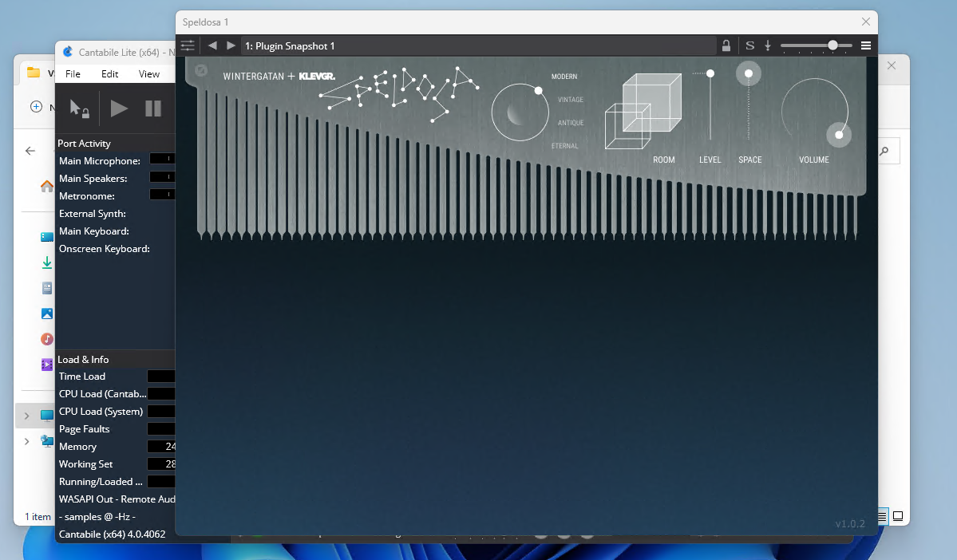Open the File menu in Cantabile
957x560 pixels.
[73, 74]
